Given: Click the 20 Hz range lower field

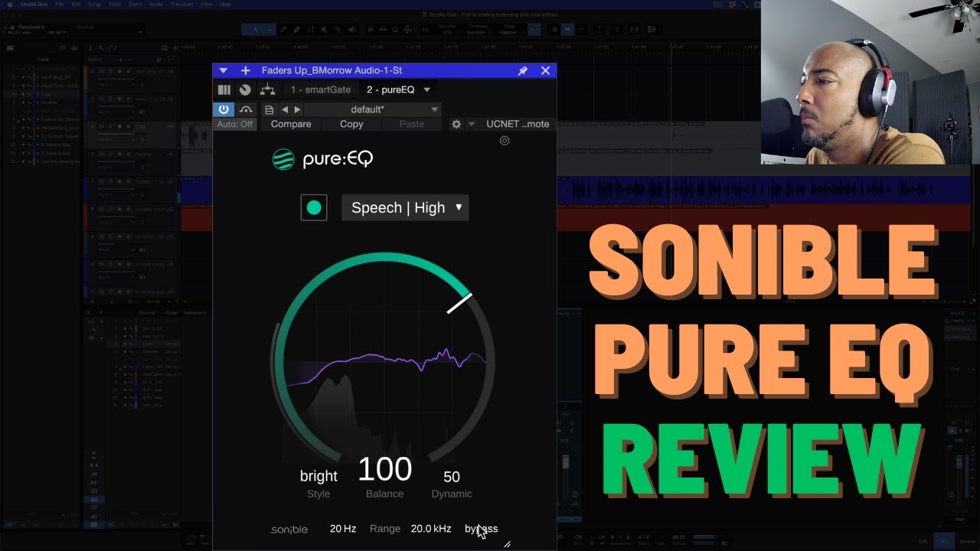Looking at the screenshot, I should [343, 529].
